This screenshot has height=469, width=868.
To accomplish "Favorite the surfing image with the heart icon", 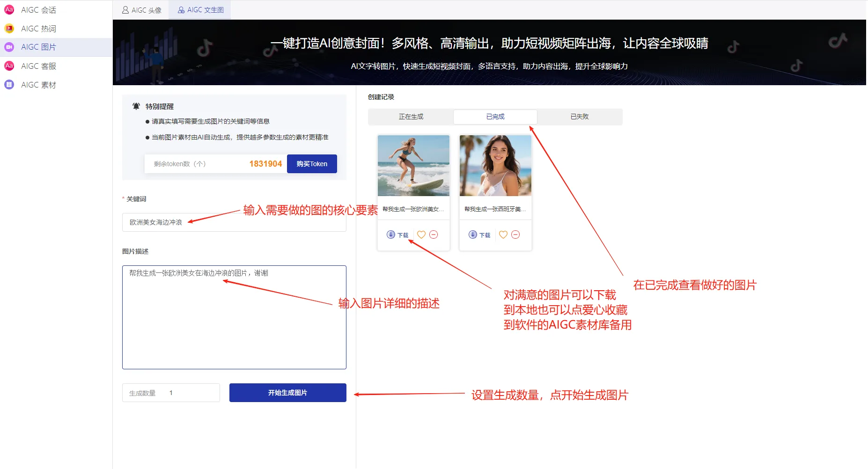I will (x=421, y=234).
